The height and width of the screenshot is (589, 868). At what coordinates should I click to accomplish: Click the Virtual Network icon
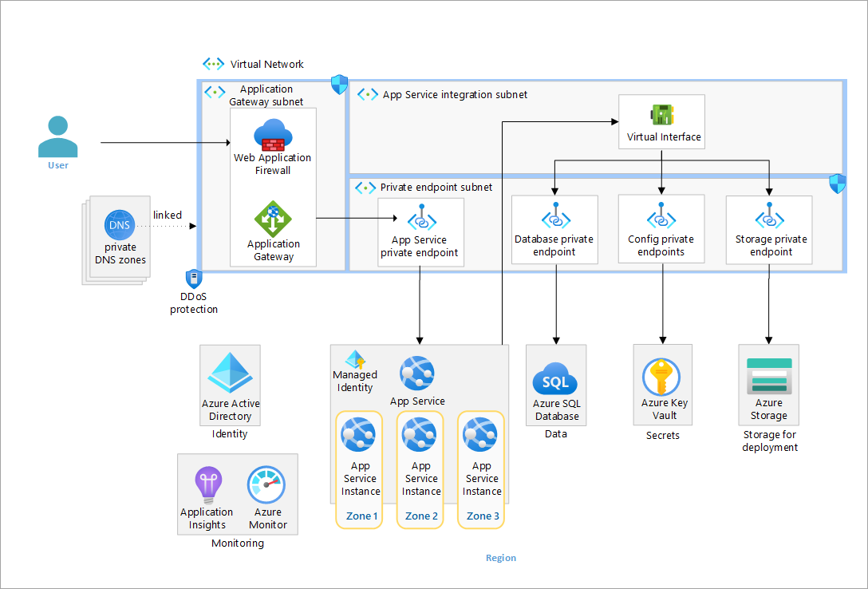click(x=214, y=64)
